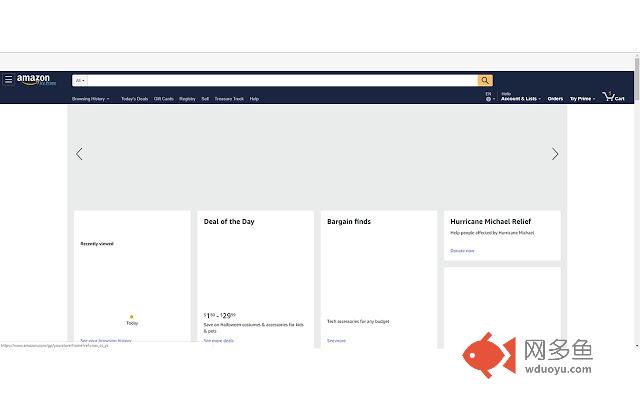Click the Deal of the Day heading
The image size is (640, 400).
pos(229,222)
